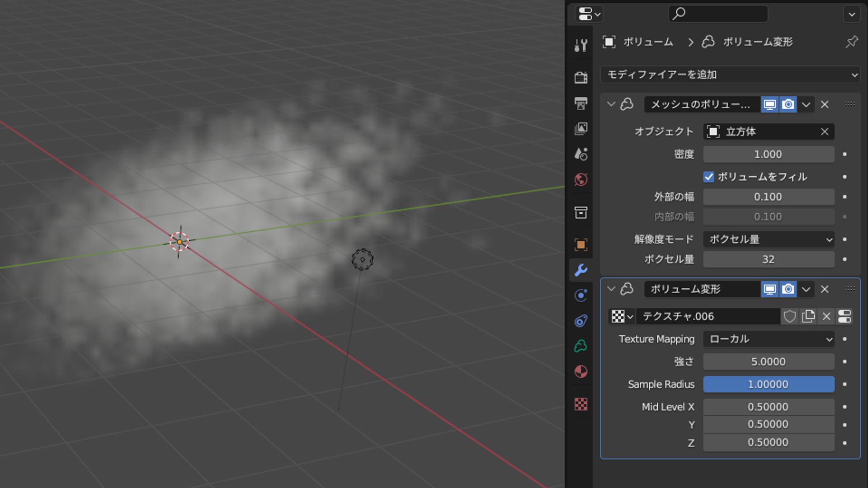The height and width of the screenshot is (488, 868).
Task: Open the World properties tab
Action: pyautogui.click(x=581, y=179)
